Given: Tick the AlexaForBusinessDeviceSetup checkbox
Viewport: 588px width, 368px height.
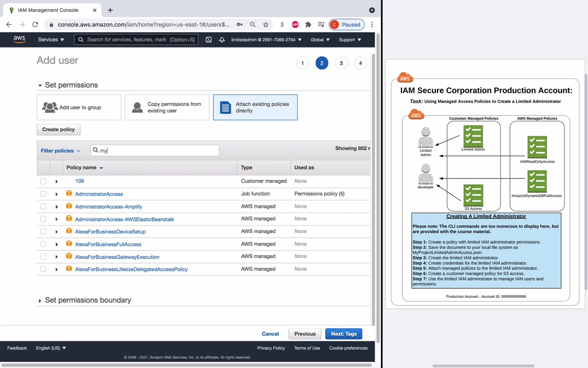Looking at the screenshot, I should [43, 232].
